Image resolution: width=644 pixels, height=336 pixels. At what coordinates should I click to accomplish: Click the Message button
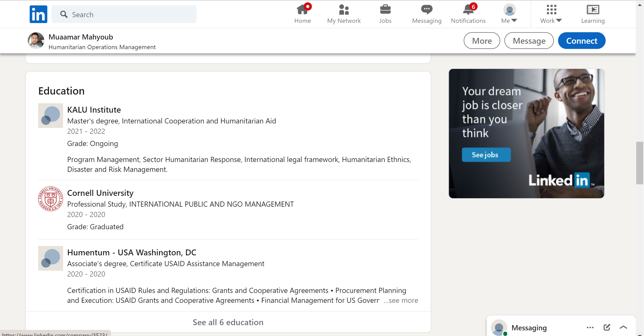click(x=529, y=41)
